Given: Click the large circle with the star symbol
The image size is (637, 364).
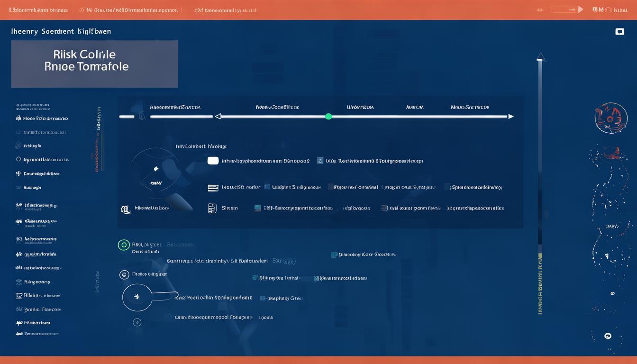Looking at the screenshot, I should (137, 297).
